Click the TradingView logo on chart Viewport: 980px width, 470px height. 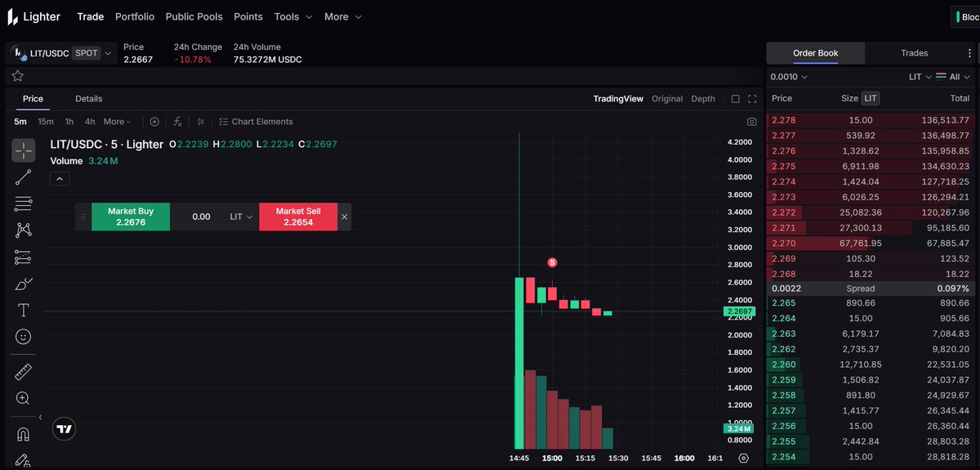(x=64, y=428)
